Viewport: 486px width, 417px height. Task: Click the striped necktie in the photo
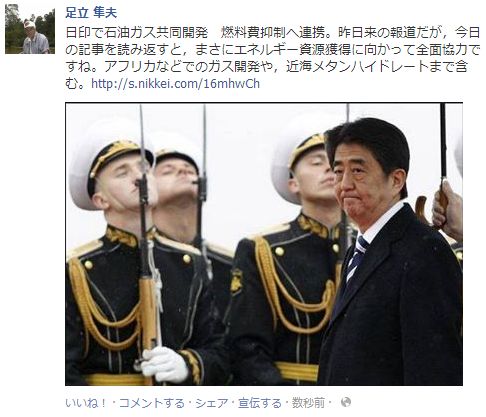[356, 258]
